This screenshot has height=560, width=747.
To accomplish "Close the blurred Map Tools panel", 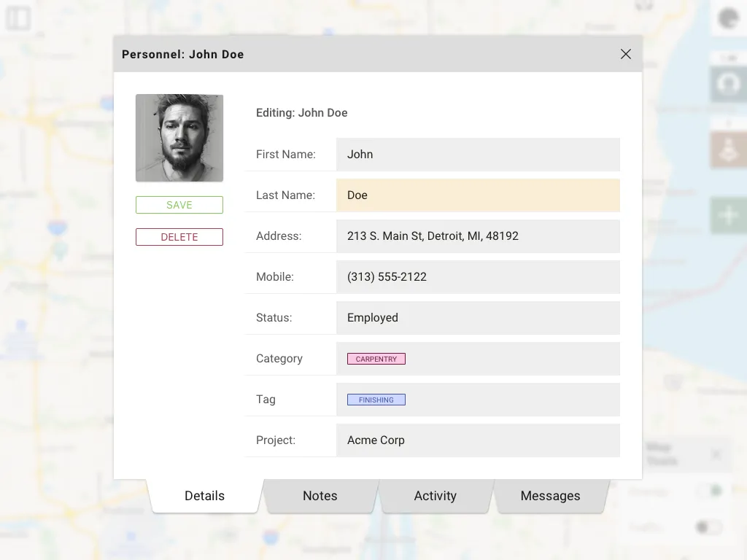I will click(716, 454).
